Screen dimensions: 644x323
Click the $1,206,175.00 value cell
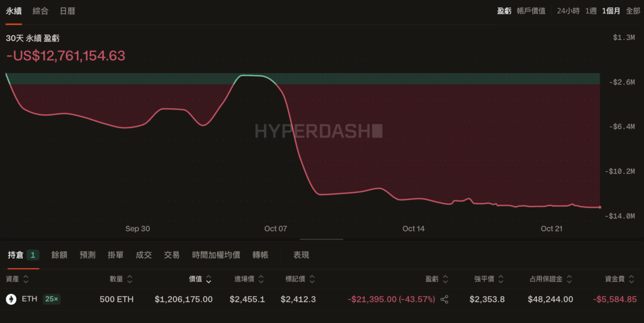pos(184,299)
